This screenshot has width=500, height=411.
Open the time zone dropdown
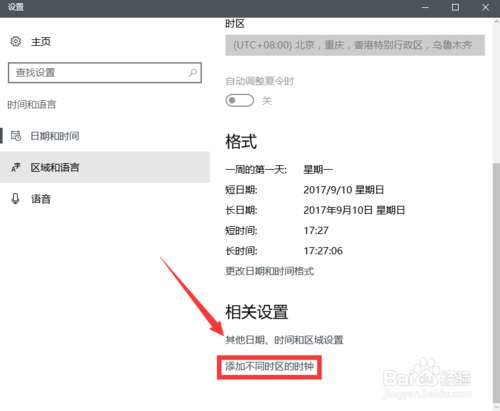pos(355,45)
